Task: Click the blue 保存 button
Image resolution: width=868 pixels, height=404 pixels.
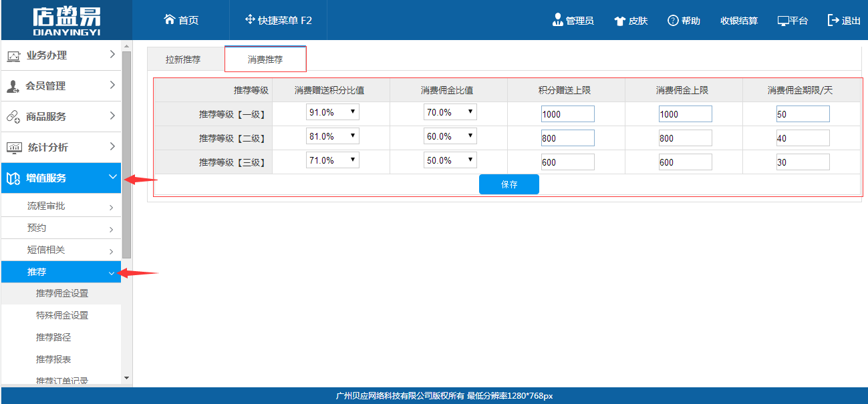Action: click(x=509, y=184)
